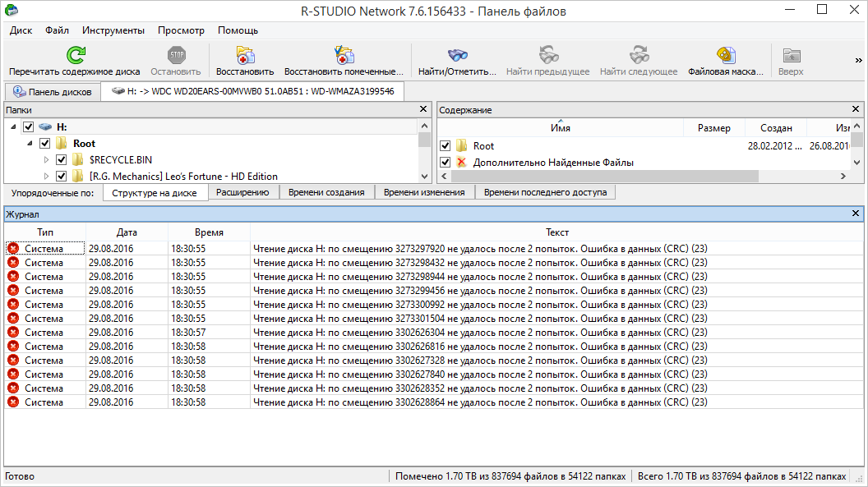Click the refresh disk contents icon
Viewport: 868px width, 487px height.
76,55
